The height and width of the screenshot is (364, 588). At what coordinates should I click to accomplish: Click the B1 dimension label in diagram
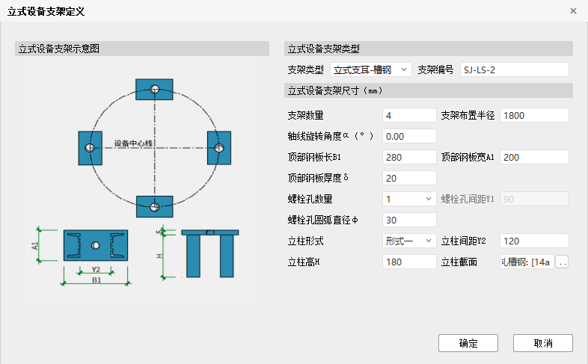point(97,280)
